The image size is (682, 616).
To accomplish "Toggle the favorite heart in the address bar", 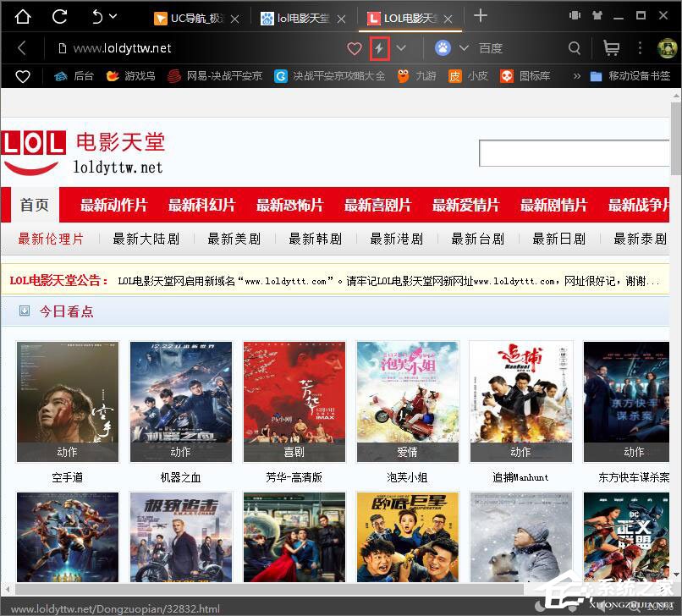I will 354,49.
